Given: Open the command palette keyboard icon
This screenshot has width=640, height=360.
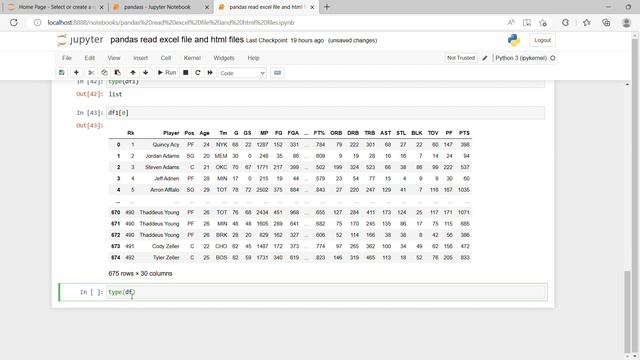Looking at the screenshot, I should coord(278,73).
